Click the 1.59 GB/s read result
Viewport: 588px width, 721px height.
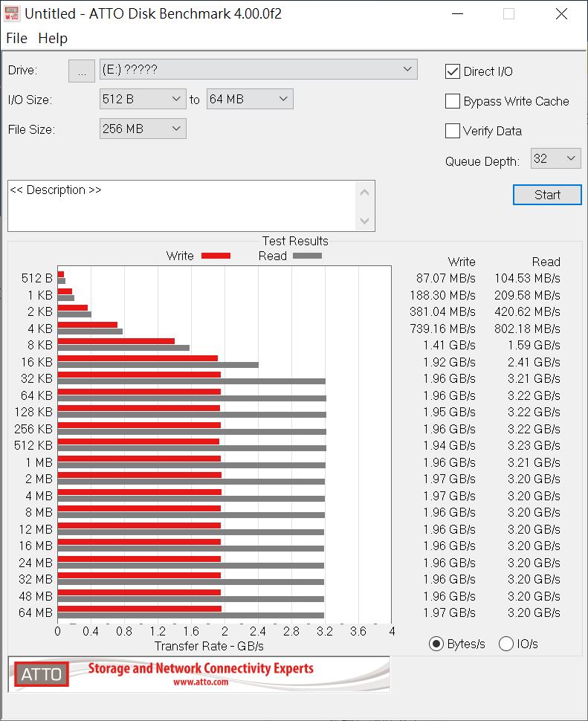[x=534, y=346]
